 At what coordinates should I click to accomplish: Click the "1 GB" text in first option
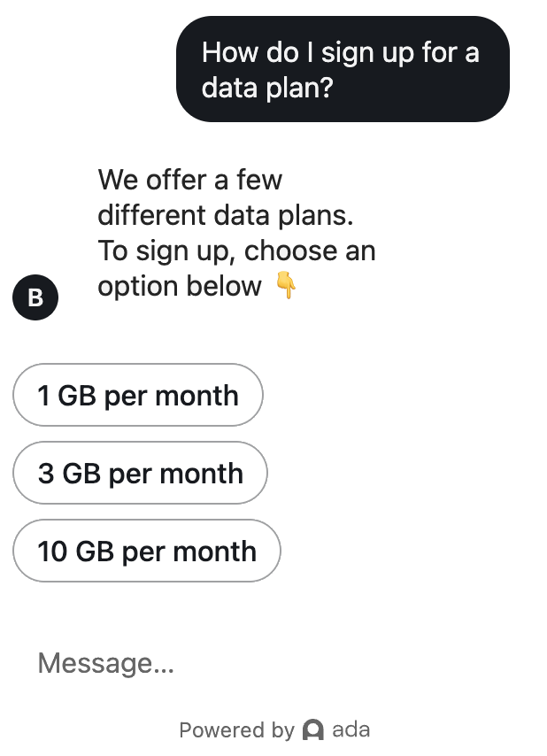pyautogui.click(x=67, y=395)
